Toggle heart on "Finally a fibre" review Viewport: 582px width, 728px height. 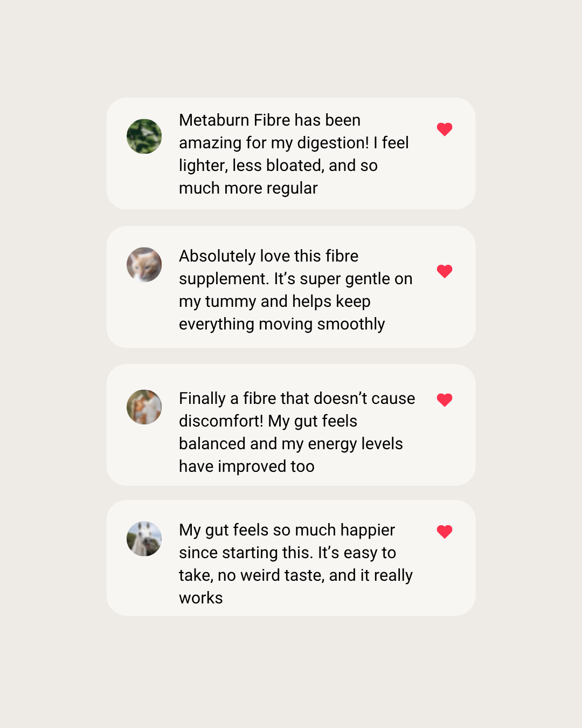click(445, 400)
